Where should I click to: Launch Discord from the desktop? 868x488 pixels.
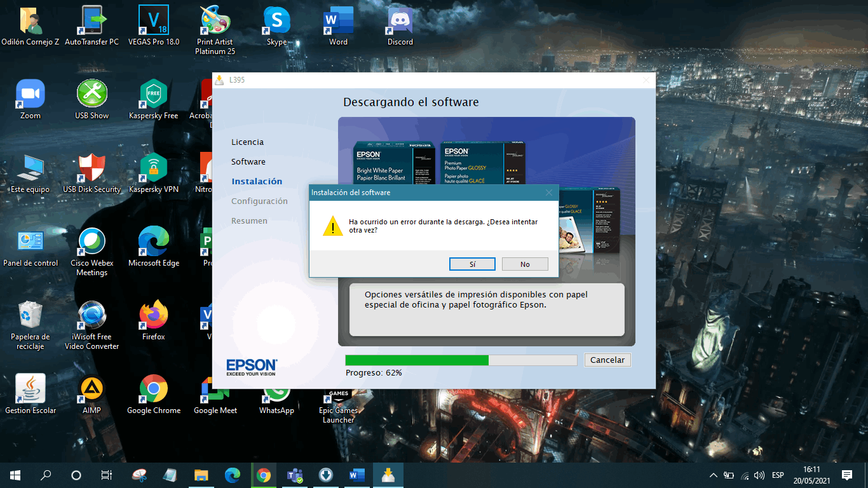pyautogui.click(x=400, y=27)
